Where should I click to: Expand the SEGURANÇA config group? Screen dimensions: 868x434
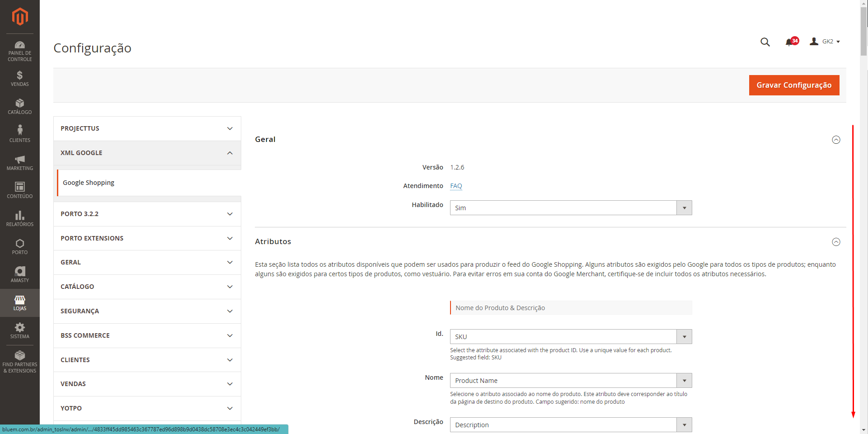pyautogui.click(x=147, y=311)
